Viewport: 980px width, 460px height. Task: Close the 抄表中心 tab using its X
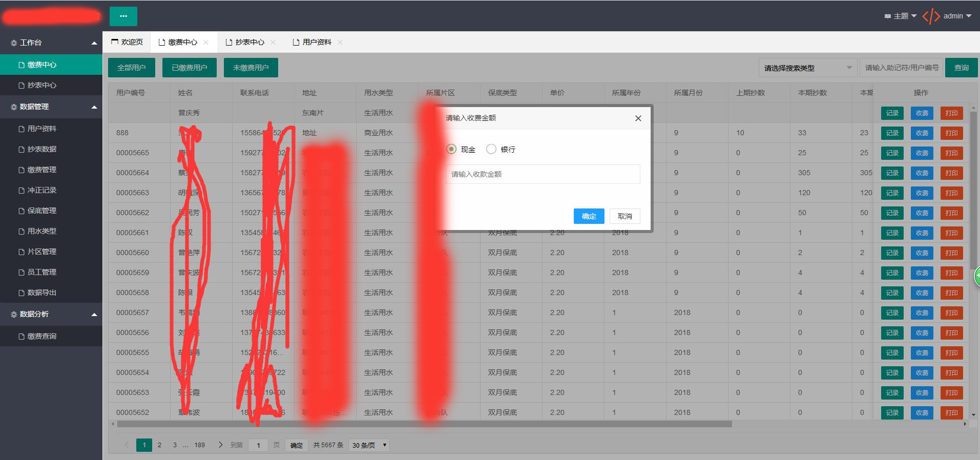[x=273, y=43]
